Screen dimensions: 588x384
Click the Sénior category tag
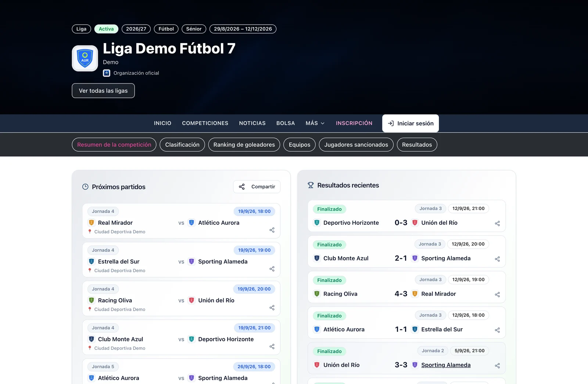click(194, 29)
